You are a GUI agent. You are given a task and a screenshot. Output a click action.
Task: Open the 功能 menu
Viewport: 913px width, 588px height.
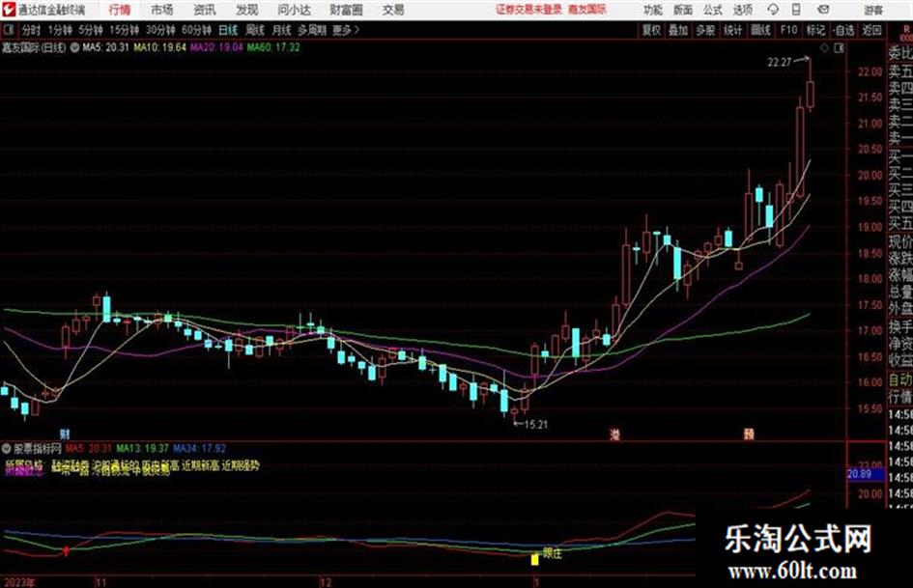pyautogui.click(x=653, y=10)
